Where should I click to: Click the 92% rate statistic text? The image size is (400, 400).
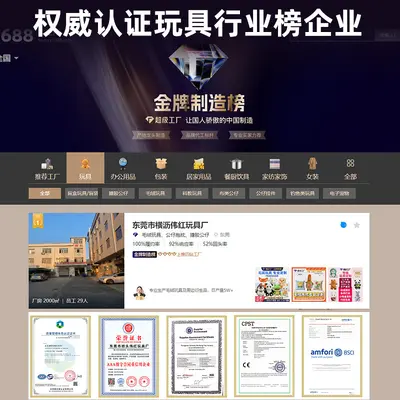181,244
